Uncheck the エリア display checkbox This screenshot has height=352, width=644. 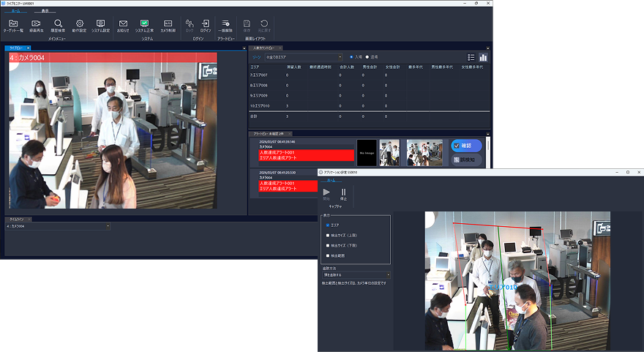coord(326,225)
